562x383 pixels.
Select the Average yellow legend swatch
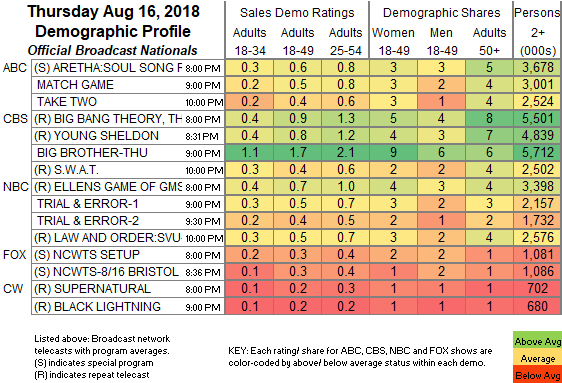537,358
